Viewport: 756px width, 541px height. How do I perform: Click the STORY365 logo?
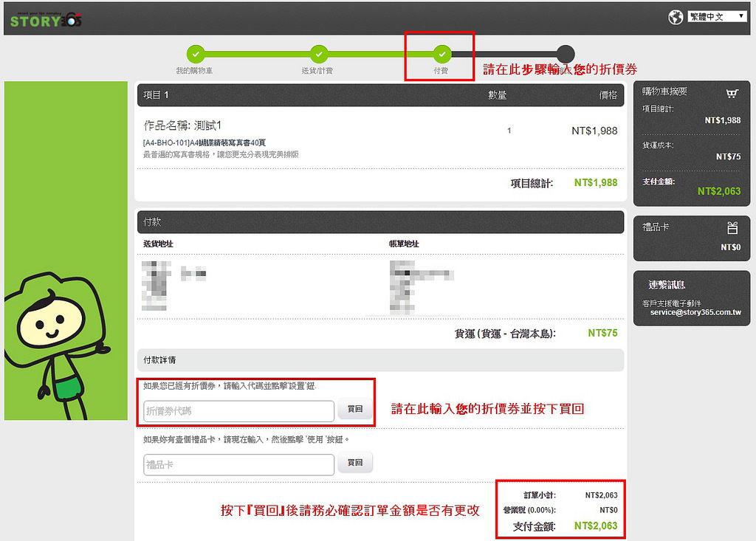[45, 20]
